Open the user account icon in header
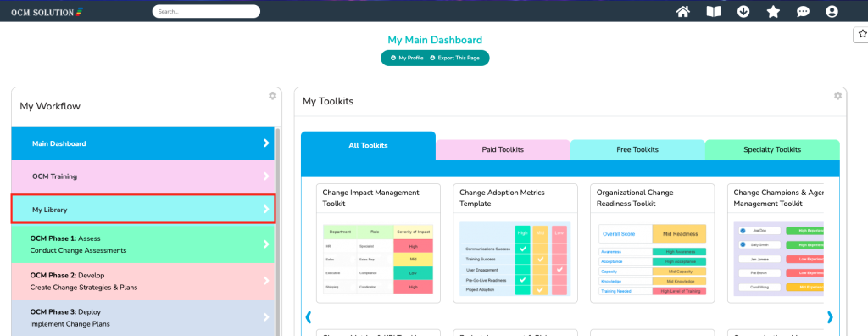868x336 pixels. [x=832, y=12]
